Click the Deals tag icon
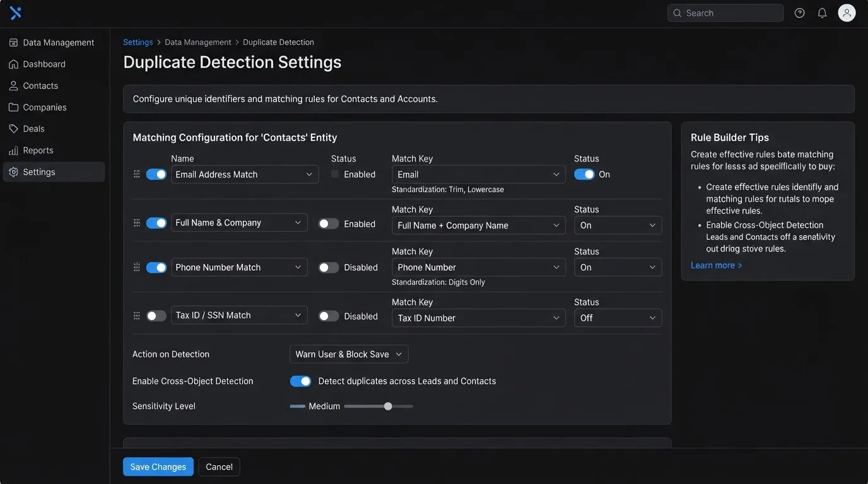868x484 pixels. (x=13, y=129)
